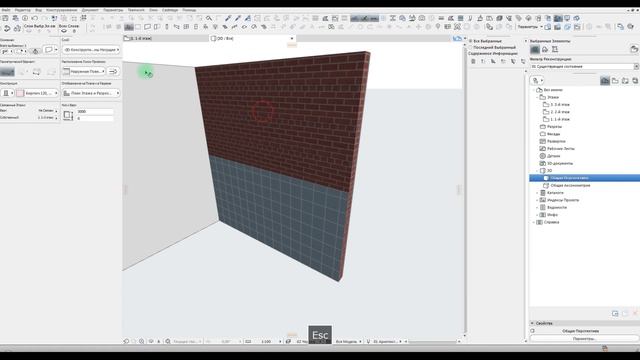
Task: Open the navigator chooser dropdown button
Action: pyautogui.click(x=537, y=80)
